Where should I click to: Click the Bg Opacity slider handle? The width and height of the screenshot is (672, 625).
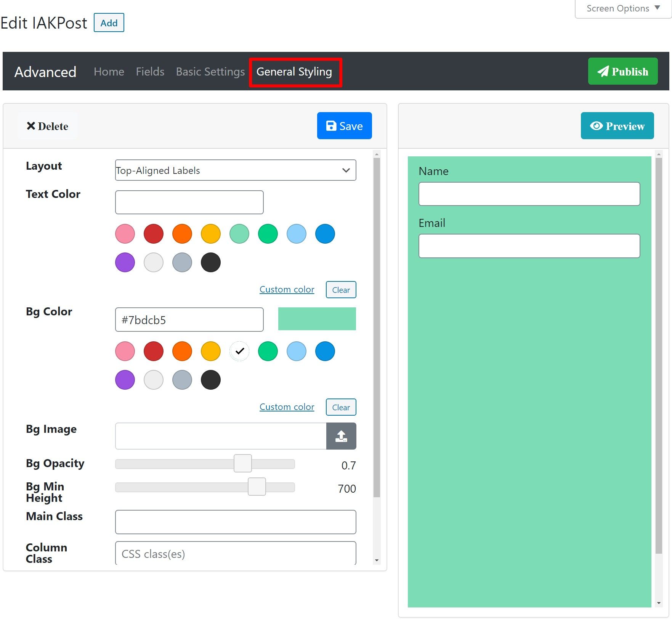point(243,463)
